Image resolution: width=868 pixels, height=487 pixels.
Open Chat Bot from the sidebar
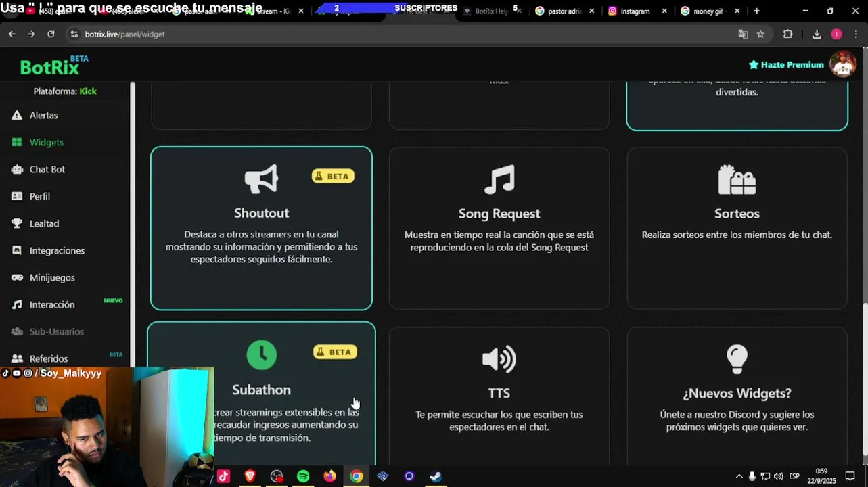[47, 170]
